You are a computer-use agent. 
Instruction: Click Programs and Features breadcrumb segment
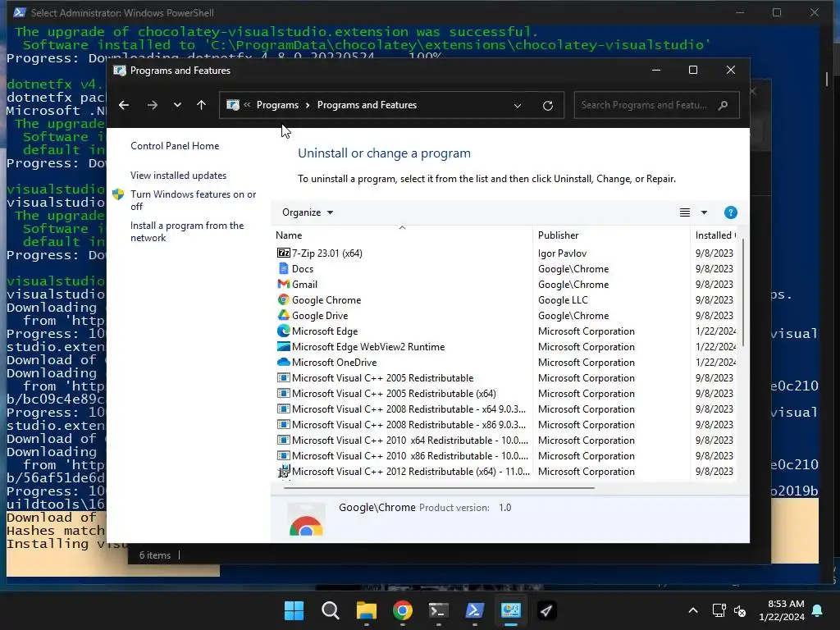[x=367, y=105]
